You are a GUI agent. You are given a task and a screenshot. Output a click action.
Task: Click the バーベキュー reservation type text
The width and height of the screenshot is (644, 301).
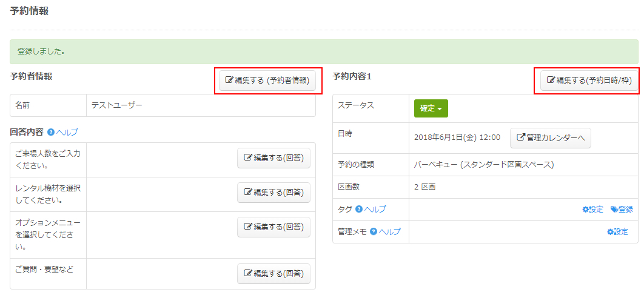point(484,165)
